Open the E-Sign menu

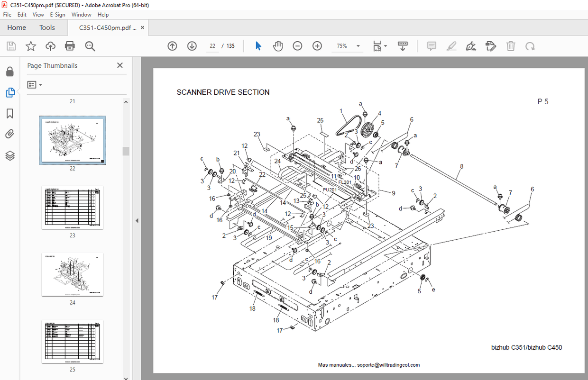(57, 15)
